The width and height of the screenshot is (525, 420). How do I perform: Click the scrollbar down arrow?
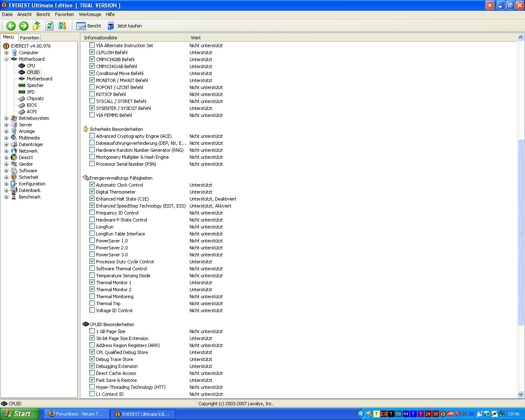coord(521,395)
